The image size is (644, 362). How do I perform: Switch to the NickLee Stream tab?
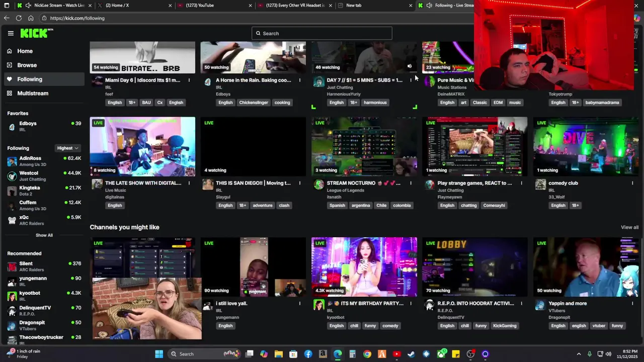pyautogui.click(x=55, y=5)
